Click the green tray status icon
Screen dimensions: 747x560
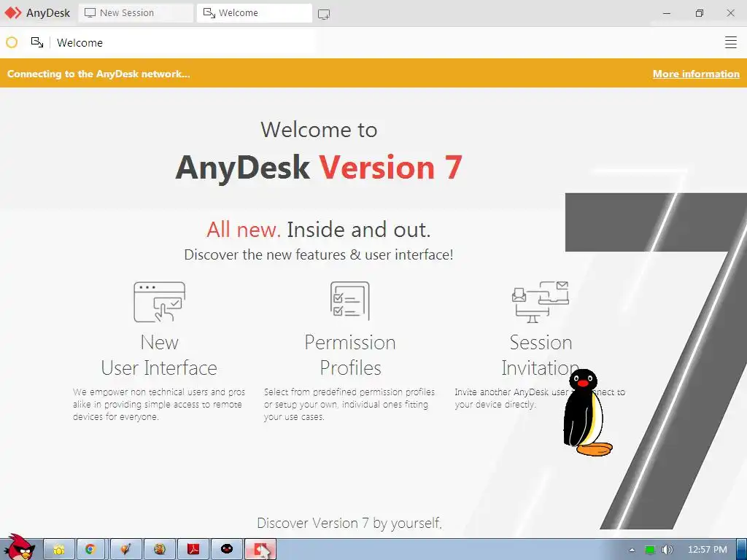pos(650,550)
